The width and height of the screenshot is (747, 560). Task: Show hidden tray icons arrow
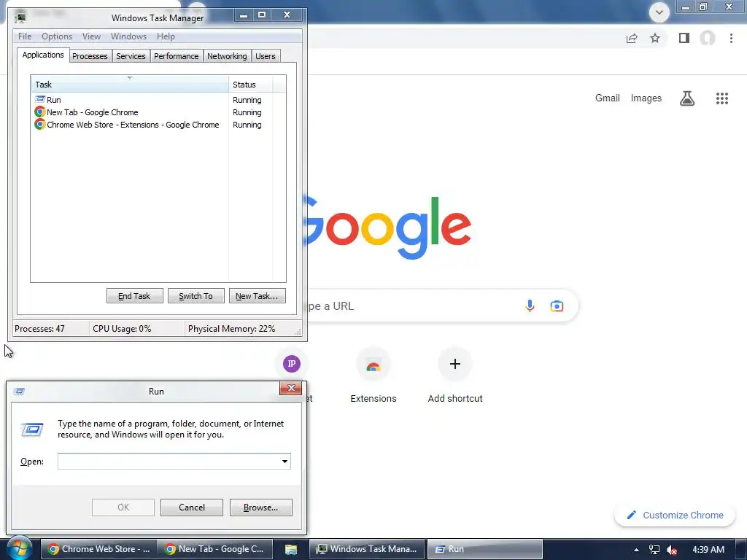click(x=636, y=550)
